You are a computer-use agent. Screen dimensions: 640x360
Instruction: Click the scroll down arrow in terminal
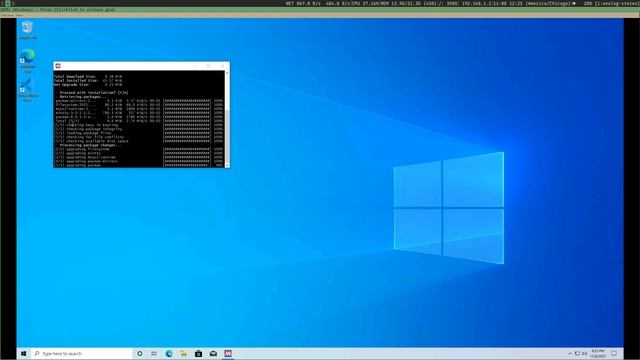[x=227, y=165]
